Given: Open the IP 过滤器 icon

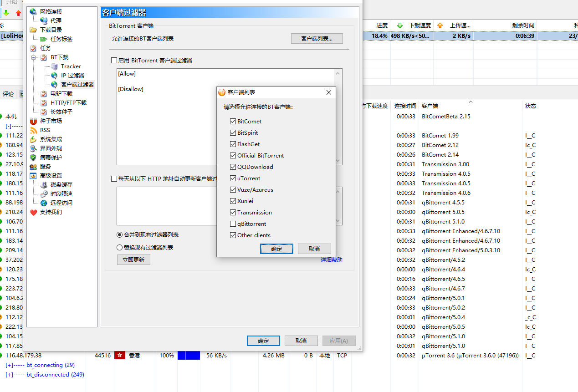Looking at the screenshot, I should point(54,75).
